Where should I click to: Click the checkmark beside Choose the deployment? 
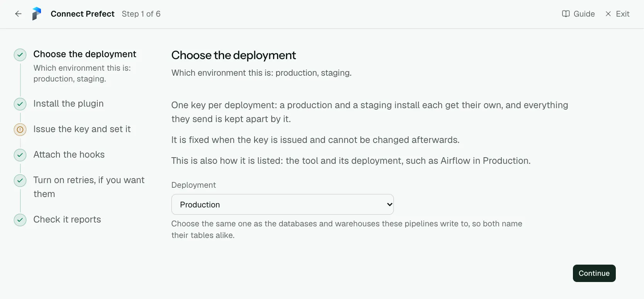click(x=20, y=55)
